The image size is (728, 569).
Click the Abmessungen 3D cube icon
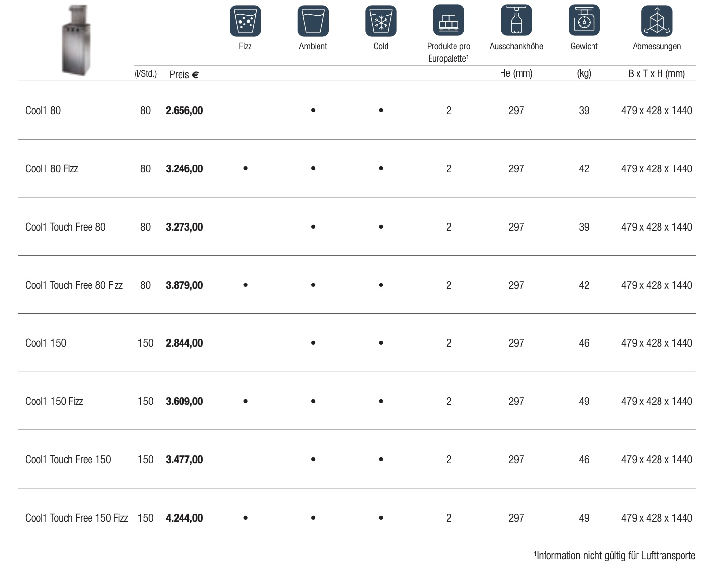(x=657, y=21)
